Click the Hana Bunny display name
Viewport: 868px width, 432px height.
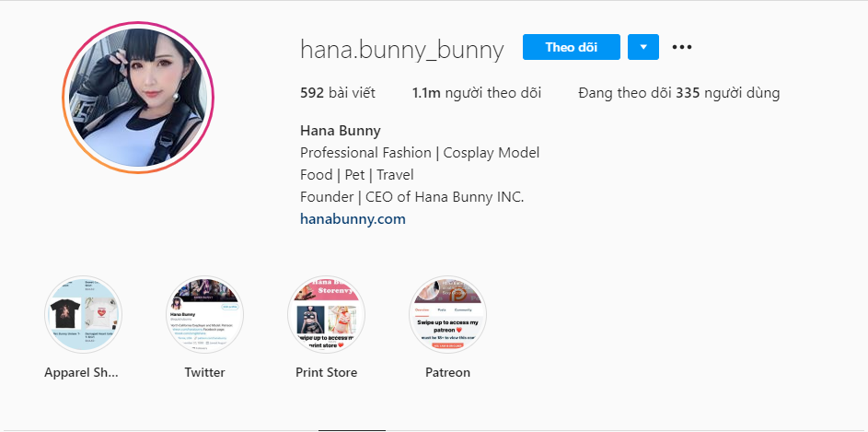(x=341, y=131)
